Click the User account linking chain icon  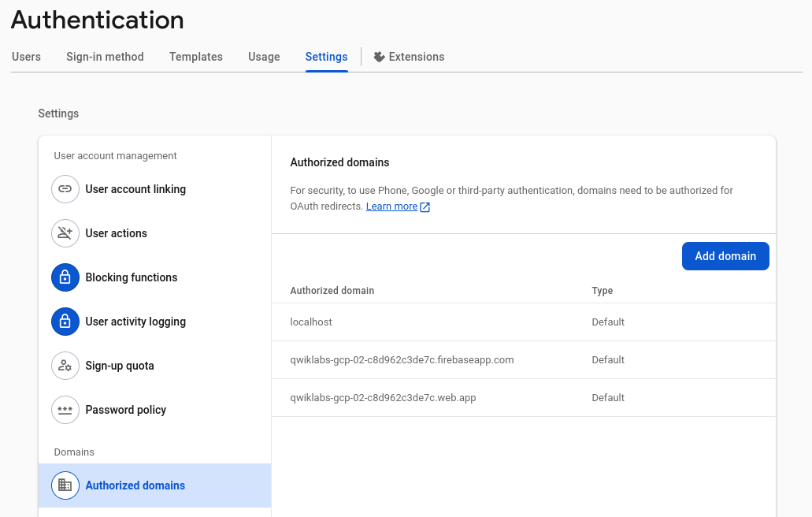(65, 189)
